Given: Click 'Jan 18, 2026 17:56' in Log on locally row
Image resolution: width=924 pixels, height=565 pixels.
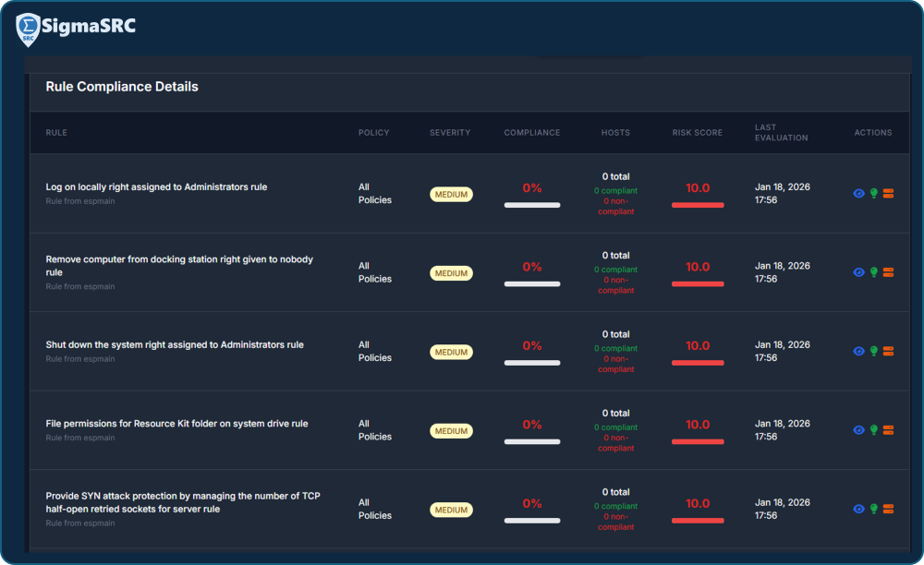Looking at the screenshot, I should click(x=783, y=194).
